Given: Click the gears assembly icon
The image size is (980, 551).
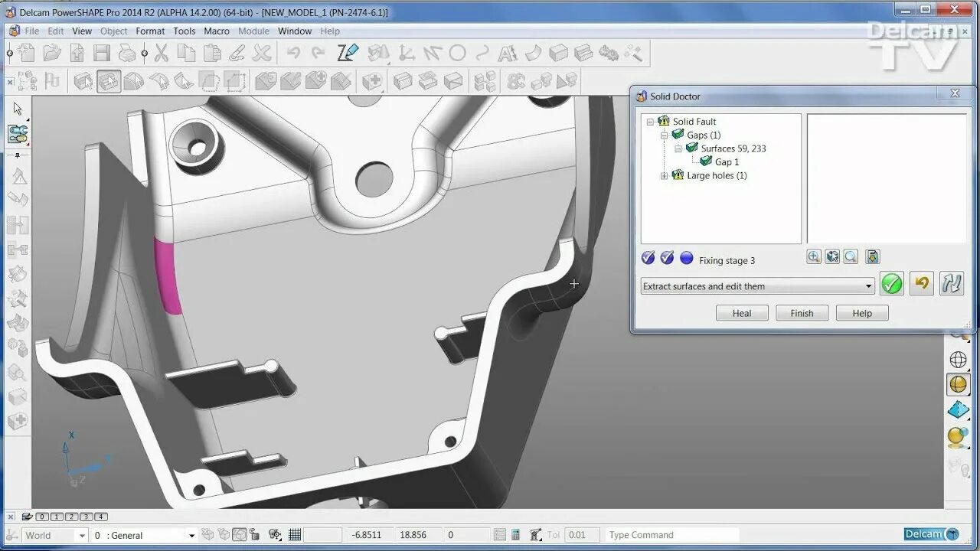Looking at the screenshot, I should coord(609,53).
